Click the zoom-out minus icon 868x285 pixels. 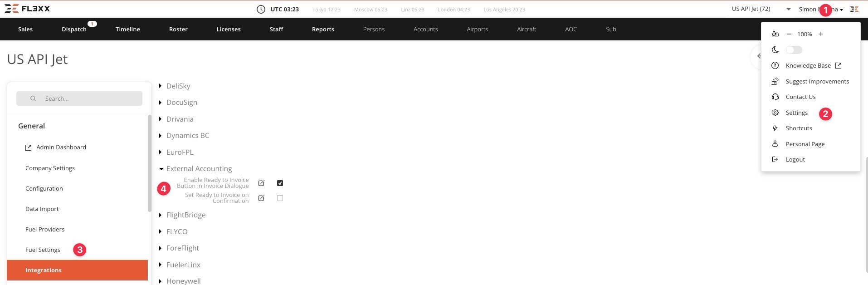(789, 34)
